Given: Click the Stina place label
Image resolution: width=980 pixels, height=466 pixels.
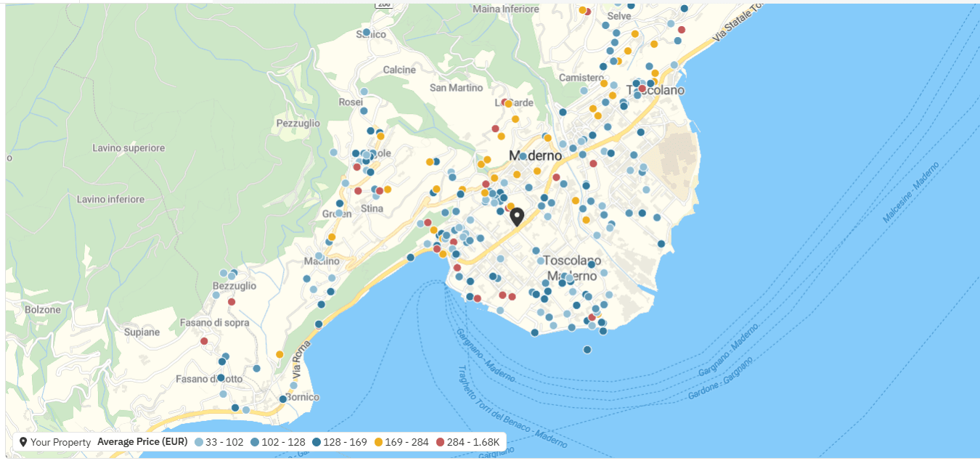Looking at the screenshot, I should coord(372,209).
